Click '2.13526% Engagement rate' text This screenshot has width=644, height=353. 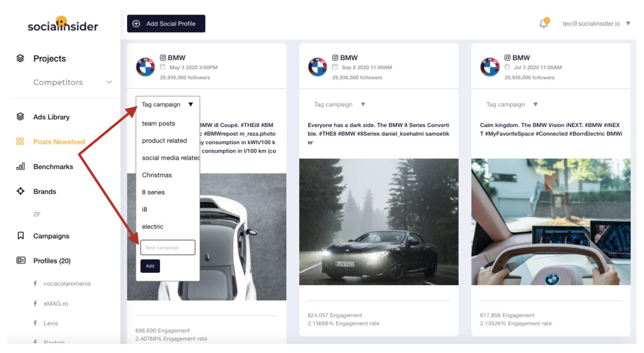tap(516, 323)
